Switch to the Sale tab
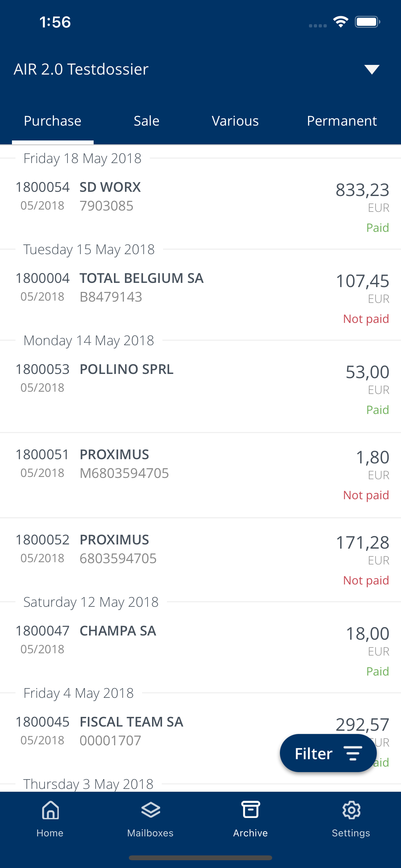 click(146, 121)
